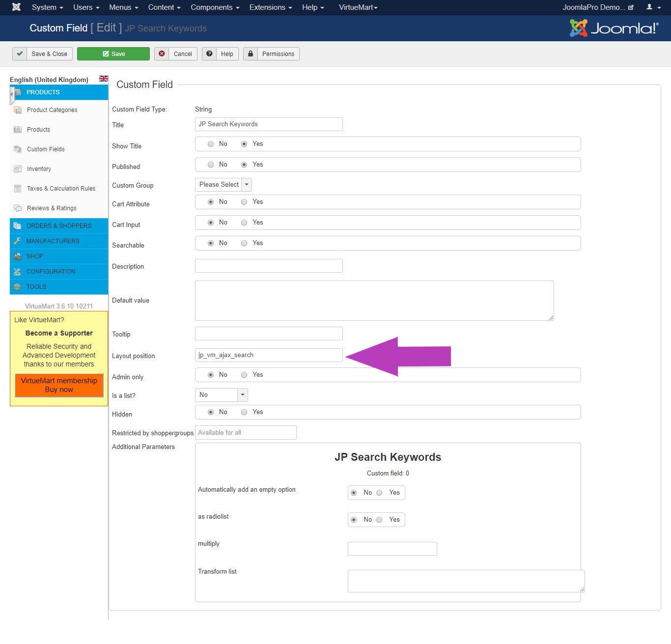The width and height of the screenshot is (671, 644).
Task: Click the lock icon beside Permissions
Action: pyautogui.click(x=251, y=54)
